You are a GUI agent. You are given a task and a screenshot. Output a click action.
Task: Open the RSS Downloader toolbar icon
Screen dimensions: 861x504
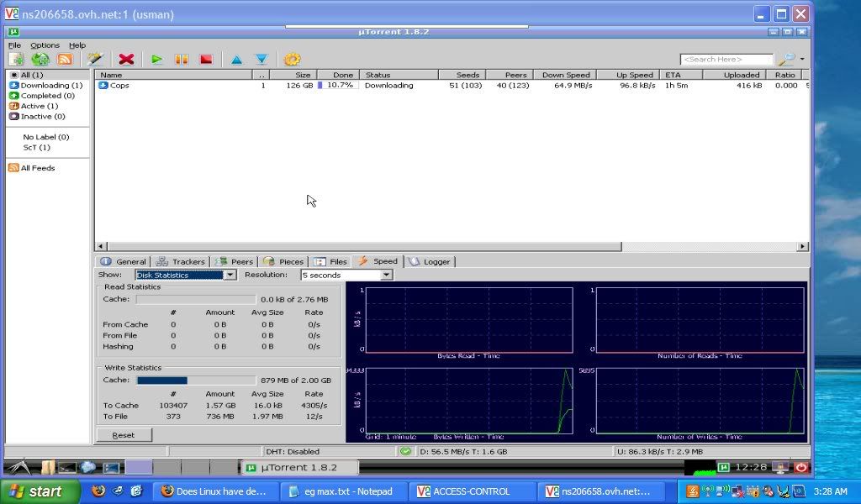(x=65, y=60)
